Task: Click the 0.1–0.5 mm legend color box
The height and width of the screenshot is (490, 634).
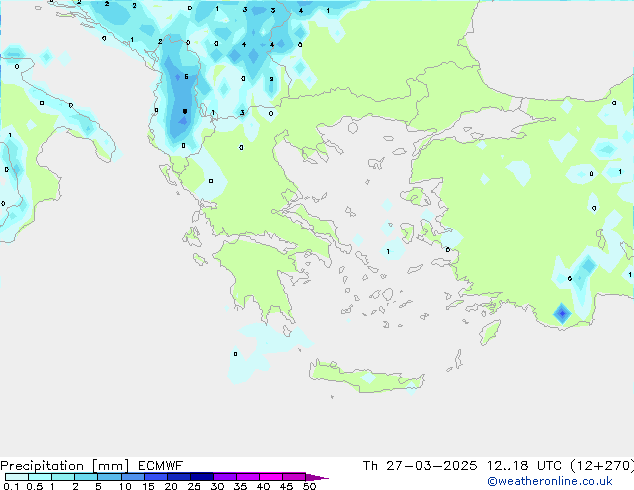Action: point(17,477)
